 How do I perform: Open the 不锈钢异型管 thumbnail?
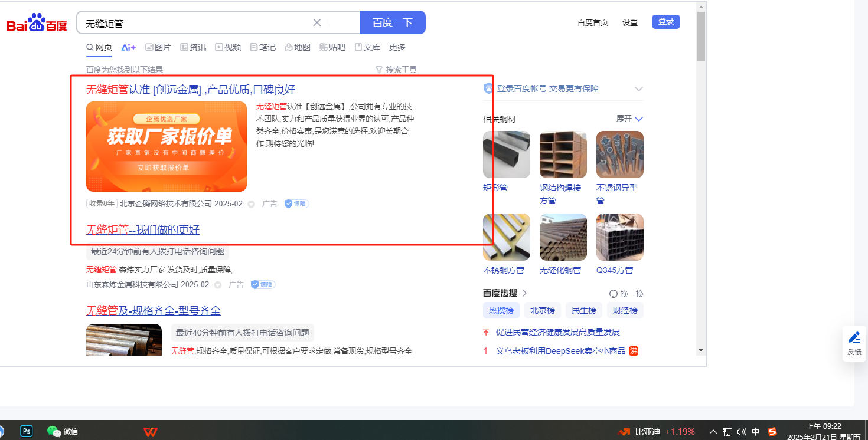click(x=620, y=155)
